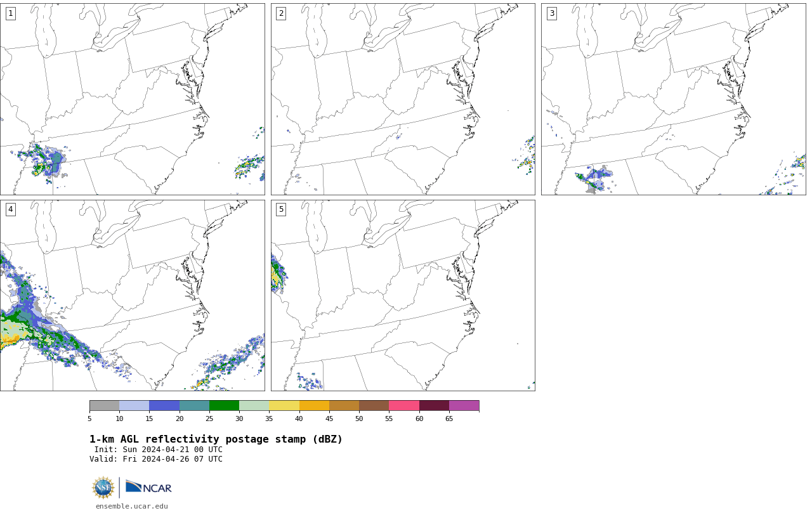
Task: Click the Init Sun 2024-04-21 text
Action: [159, 450]
